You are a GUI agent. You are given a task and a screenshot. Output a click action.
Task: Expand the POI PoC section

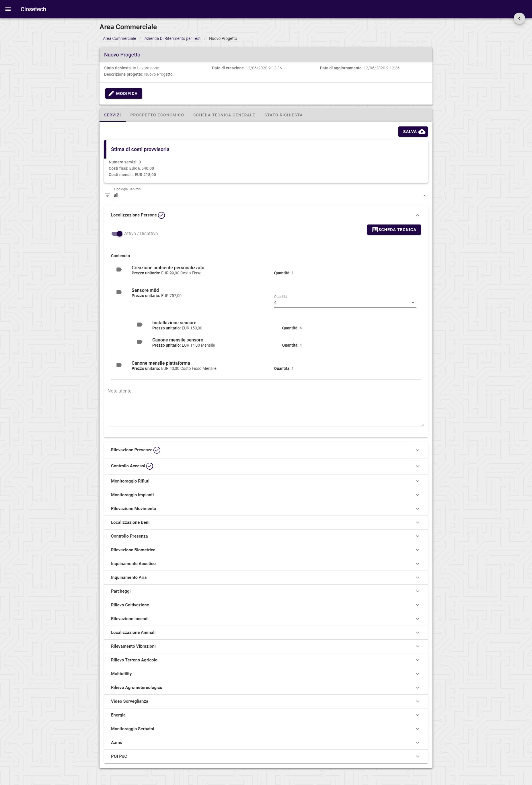[x=266, y=756]
